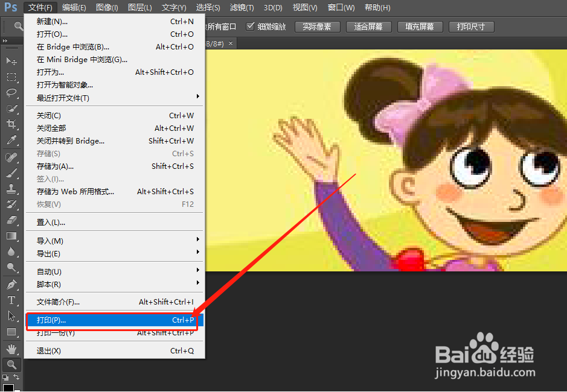The height and width of the screenshot is (392, 567).
Task: Open the 帮助(H) menu
Action: 377,7
